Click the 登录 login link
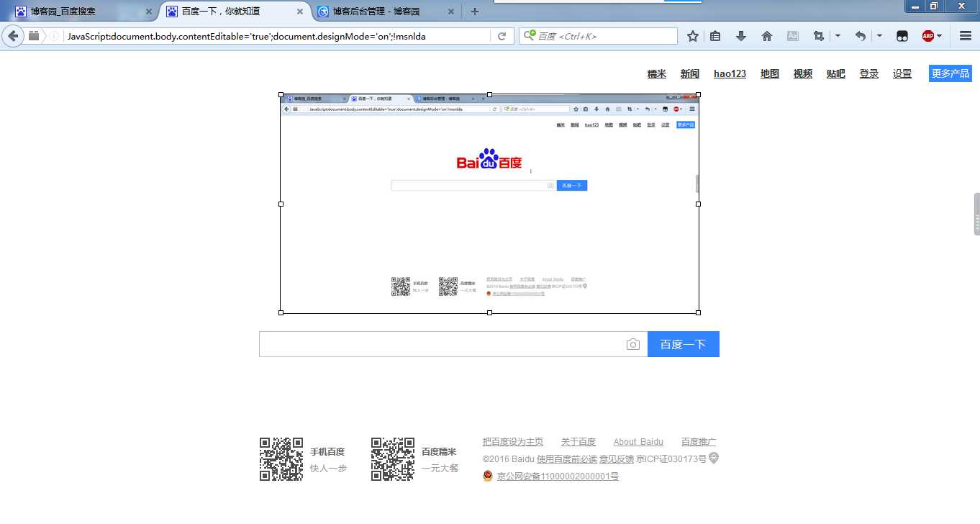This screenshot has height=524, width=980. [x=869, y=73]
